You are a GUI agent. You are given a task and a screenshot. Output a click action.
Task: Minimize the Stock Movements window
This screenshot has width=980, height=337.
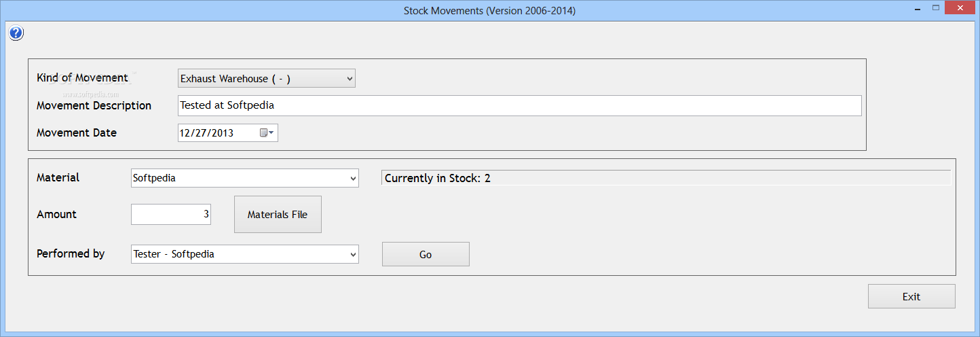917,7
